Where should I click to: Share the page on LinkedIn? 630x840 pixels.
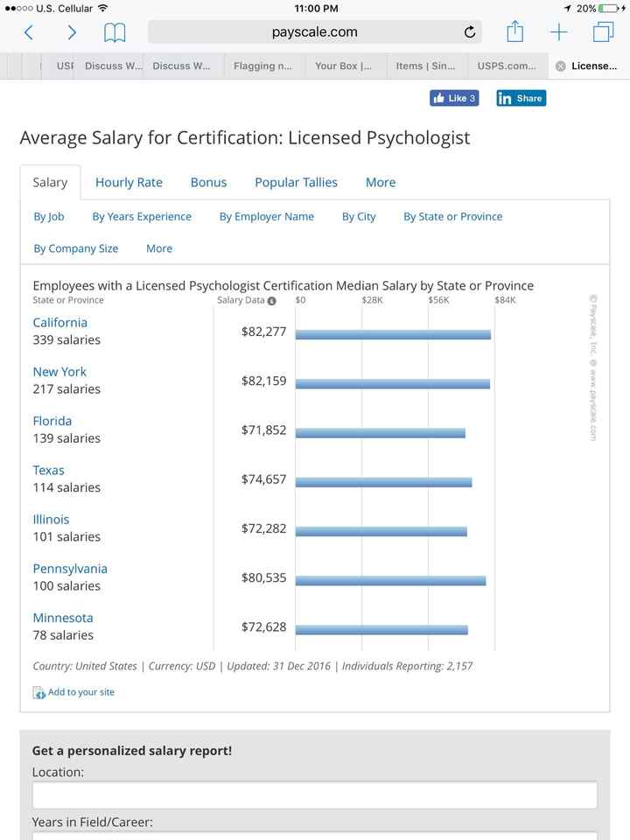[521, 98]
